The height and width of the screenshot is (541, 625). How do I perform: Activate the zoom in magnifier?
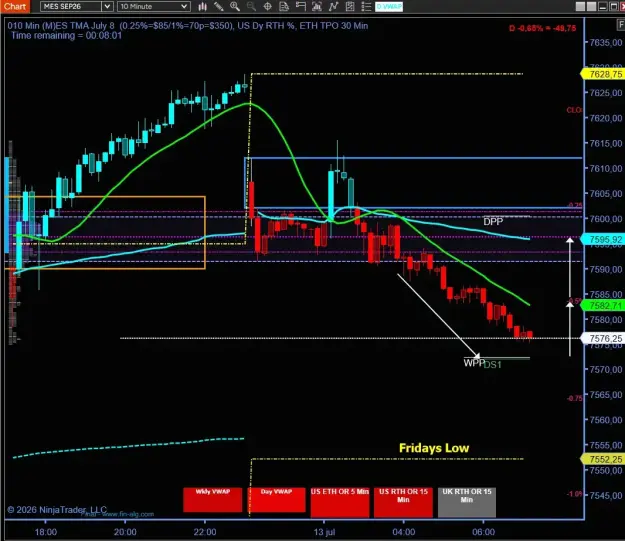[x=235, y=6]
